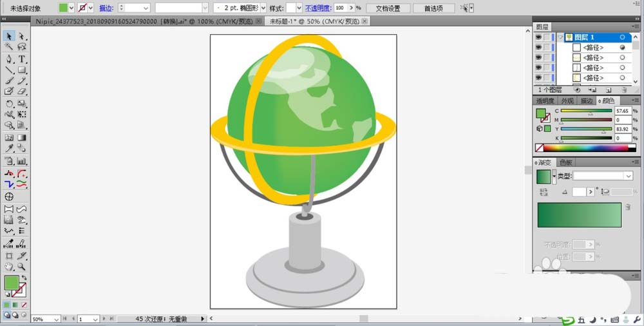Hide the third <路径> sublayer eye
The height and width of the screenshot is (326, 644).
point(538,68)
